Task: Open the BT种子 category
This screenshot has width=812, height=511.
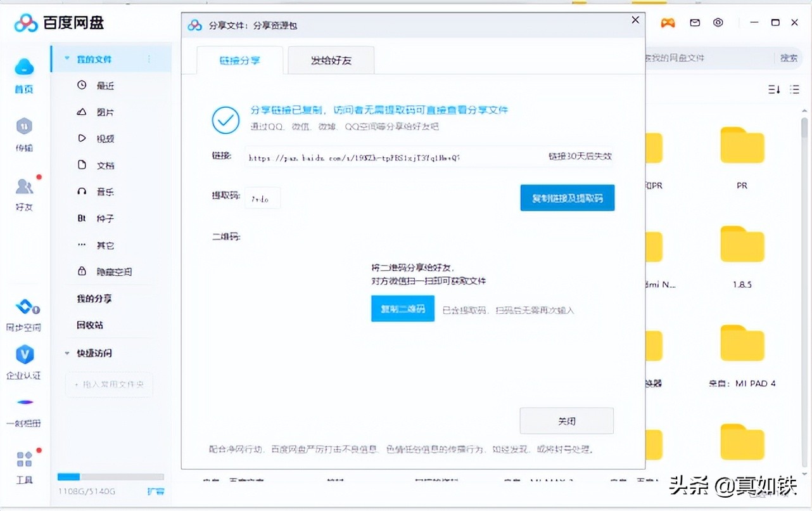Action: click(x=105, y=218)
